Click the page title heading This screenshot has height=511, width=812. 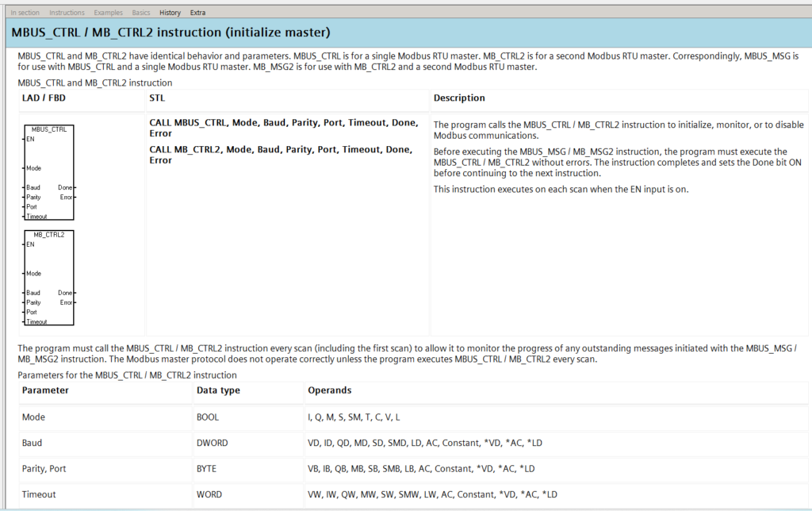tap(170, 33)
